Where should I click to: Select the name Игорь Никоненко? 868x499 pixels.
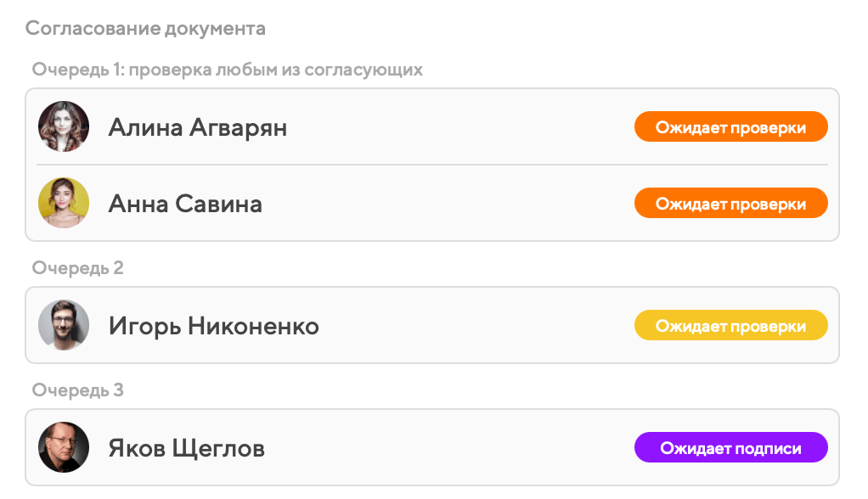214,327
